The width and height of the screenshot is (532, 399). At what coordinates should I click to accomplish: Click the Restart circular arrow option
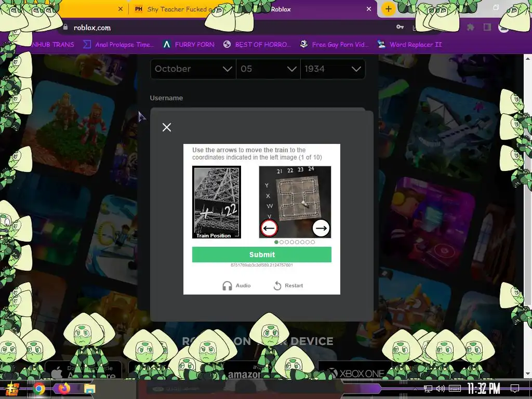(x=288, y=286)
